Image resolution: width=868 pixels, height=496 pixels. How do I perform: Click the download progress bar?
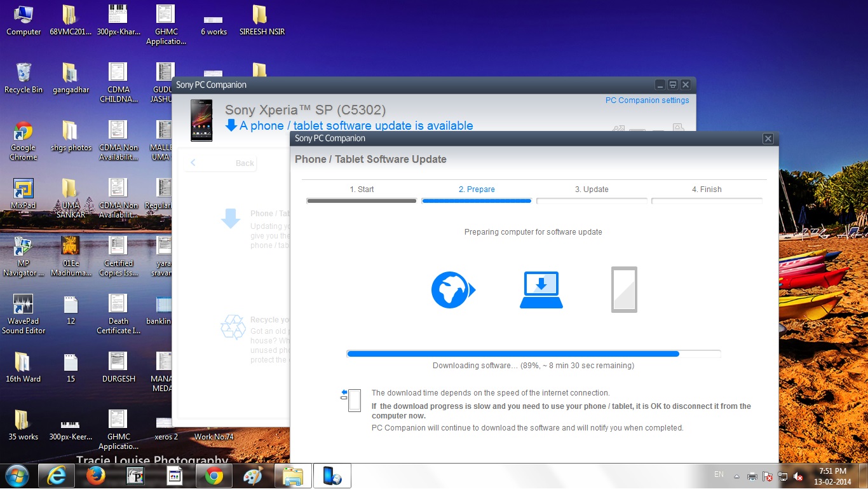[x=534, y=354]
